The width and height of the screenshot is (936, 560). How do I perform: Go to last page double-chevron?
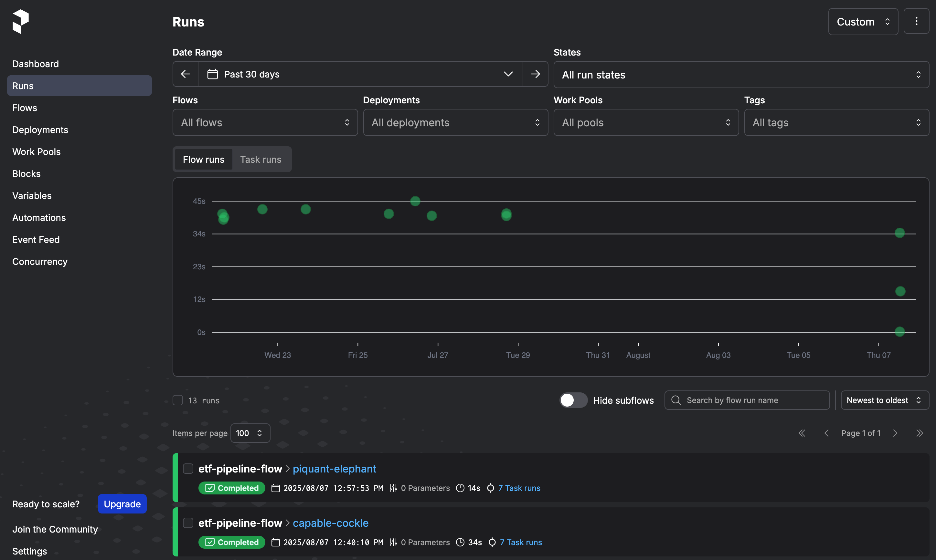[x=920, y=433]
